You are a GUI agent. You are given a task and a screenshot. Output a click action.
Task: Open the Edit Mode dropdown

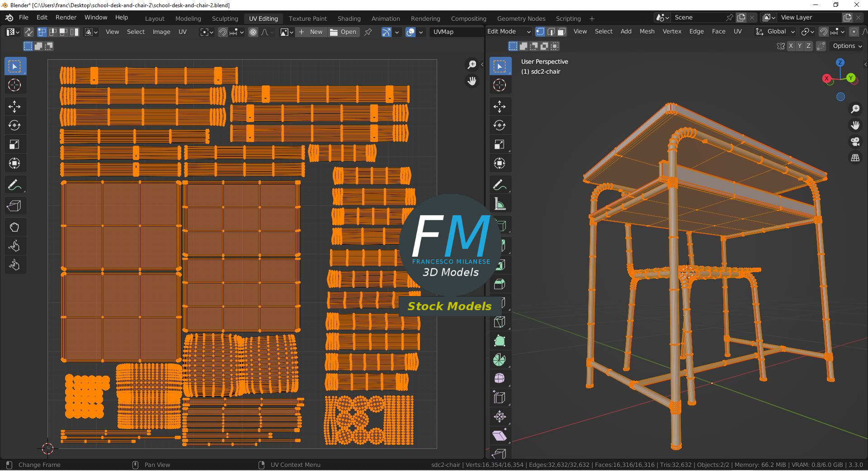[x=509, y=32]
